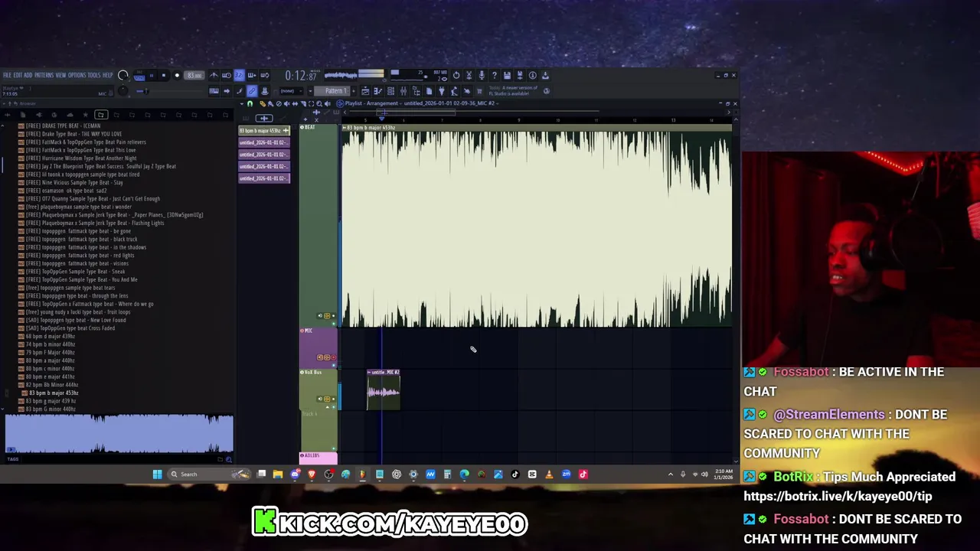The width and height of the screenshot is (980, 551).
Task: Click the plus button beside Pattern 1
Action: click(x=354, y=90)
